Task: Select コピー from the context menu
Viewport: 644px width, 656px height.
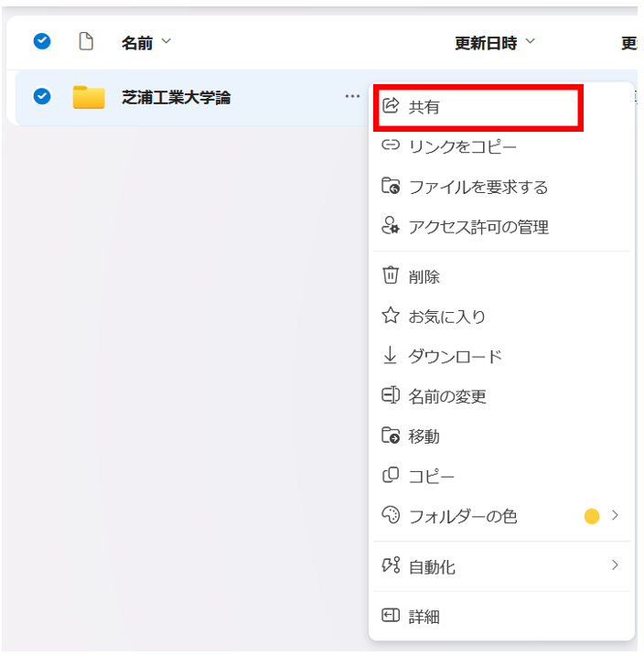Action: click(431, 477)
